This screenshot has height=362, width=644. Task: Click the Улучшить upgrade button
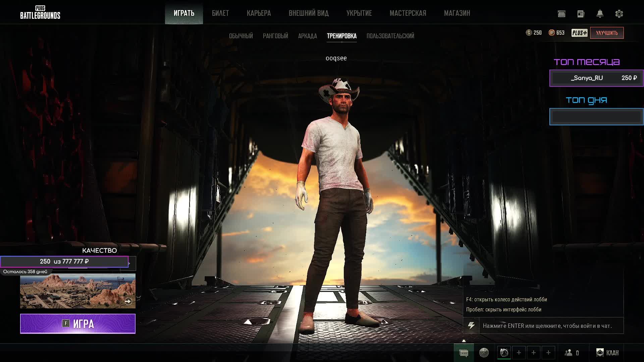[606, 33]
